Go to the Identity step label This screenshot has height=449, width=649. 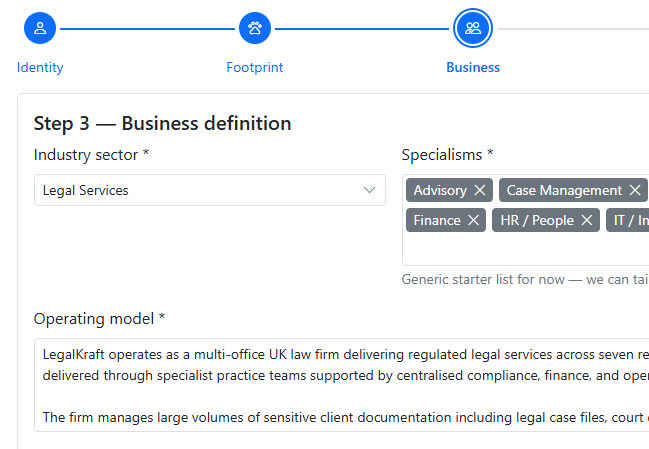coord(40,68)
